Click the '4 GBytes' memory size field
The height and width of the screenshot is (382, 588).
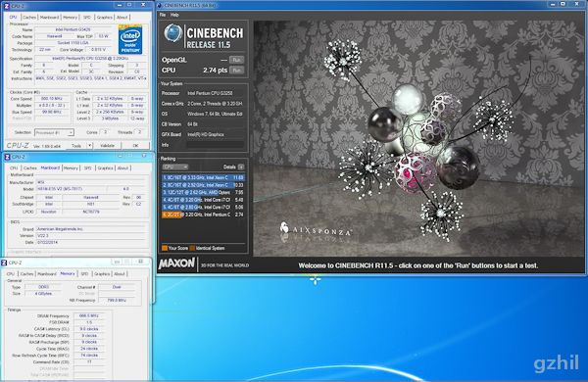pos(43,294)
